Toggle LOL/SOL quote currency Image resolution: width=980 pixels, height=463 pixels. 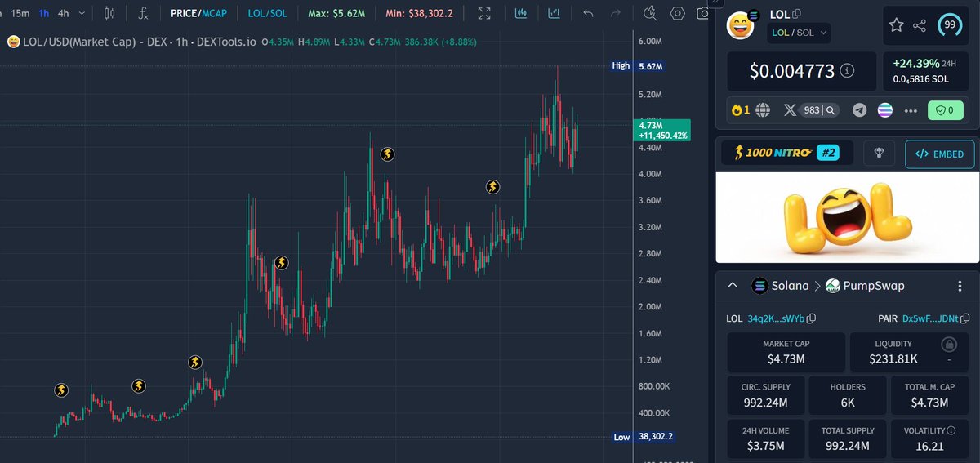point(267,13)
